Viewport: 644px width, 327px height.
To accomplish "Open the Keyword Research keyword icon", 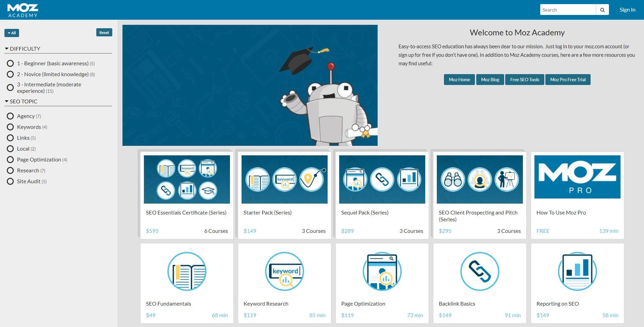I will point(284,271).
